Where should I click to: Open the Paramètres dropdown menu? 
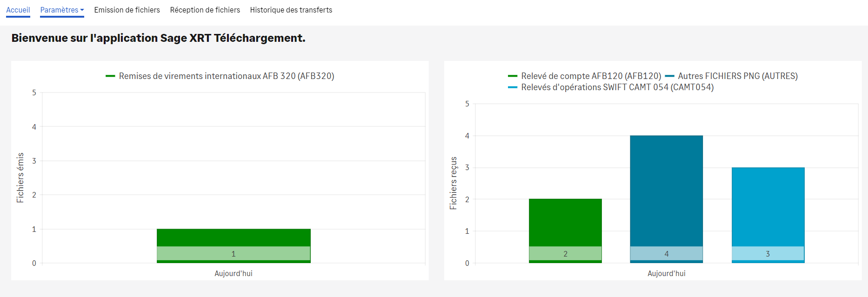(62, 10)
